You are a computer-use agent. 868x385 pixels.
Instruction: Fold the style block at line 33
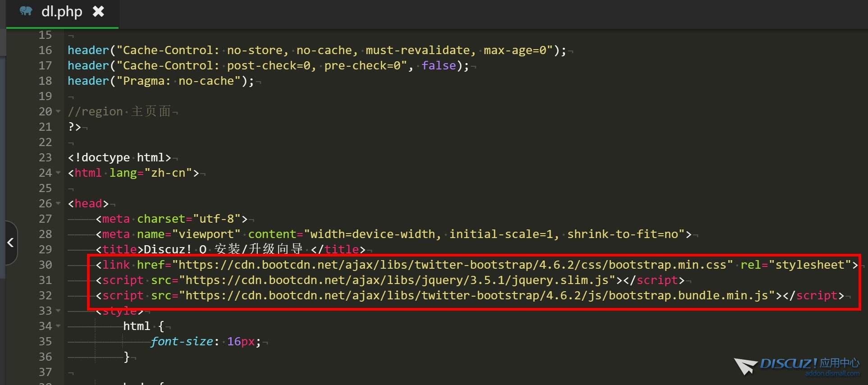[58, 311]
